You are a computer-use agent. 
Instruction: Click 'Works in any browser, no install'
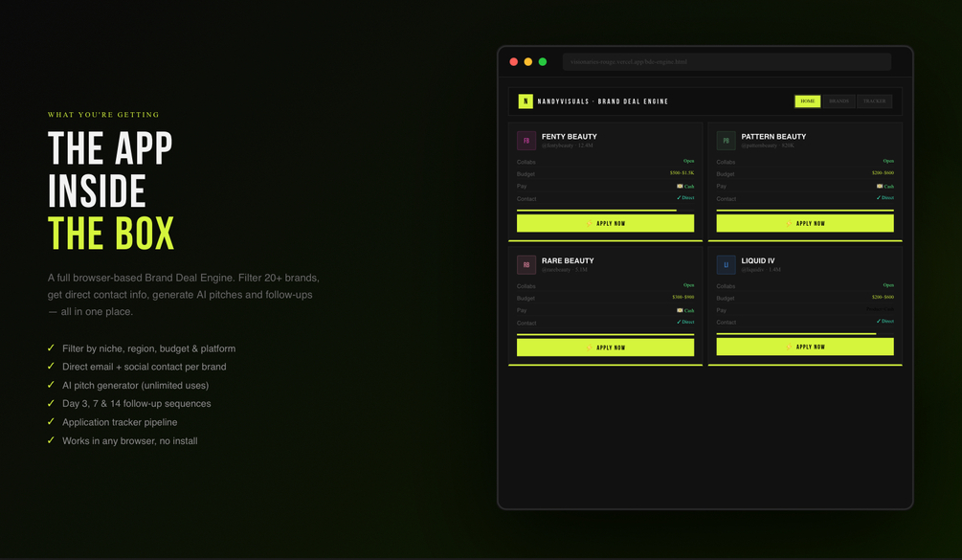click(129, 440)
